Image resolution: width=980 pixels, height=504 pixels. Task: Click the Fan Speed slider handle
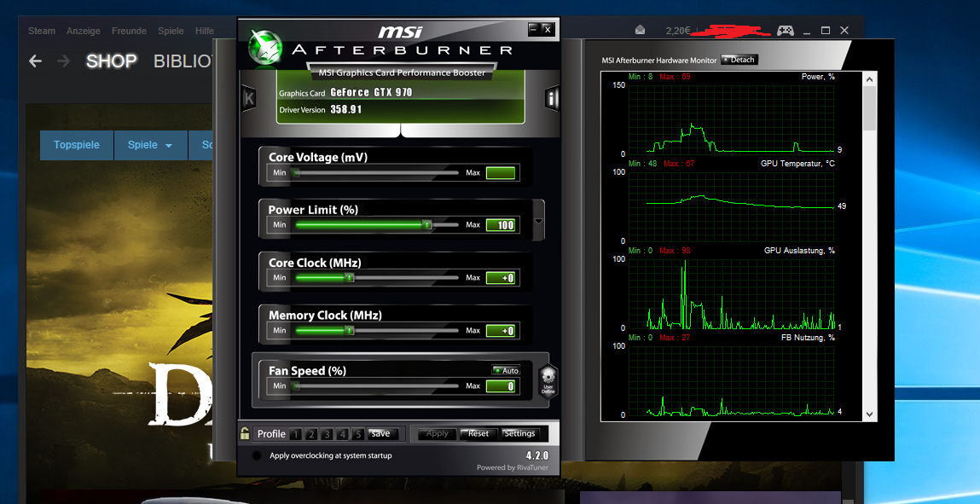pos(296,386)
